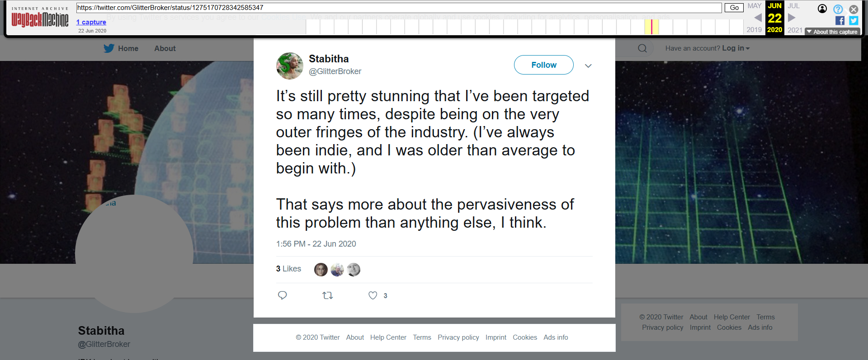The image size is (868, 360).
Task: Like the tweet with the heart icon
Action: 373,295
